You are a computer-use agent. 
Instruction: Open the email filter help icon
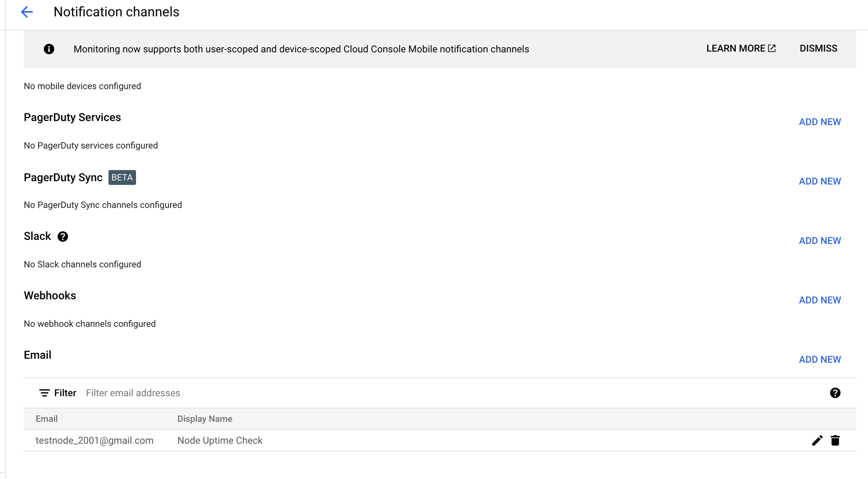pos(835,393)
